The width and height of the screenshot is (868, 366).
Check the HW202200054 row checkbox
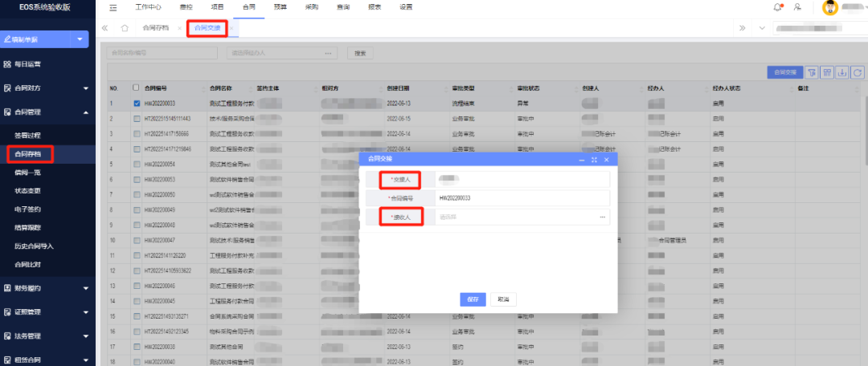click(136, 165)
